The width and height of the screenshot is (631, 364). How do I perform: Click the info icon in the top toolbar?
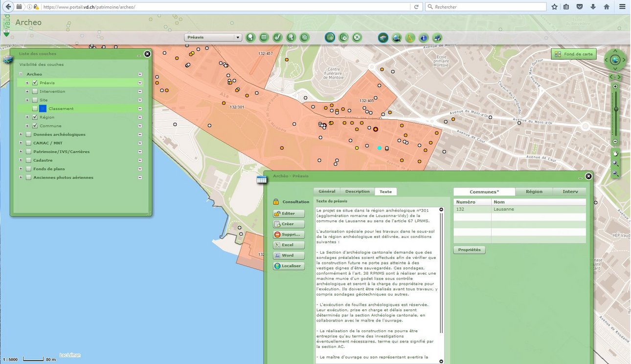point(424,37)
